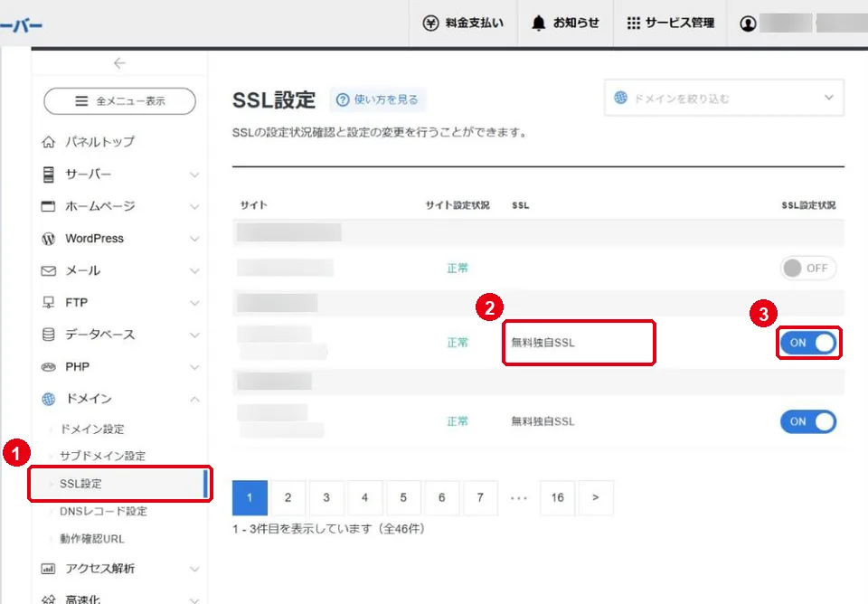The image size is (868, 604).
Task: Click the domain globe icon in sidebar
Action: [x=49, y=399]
